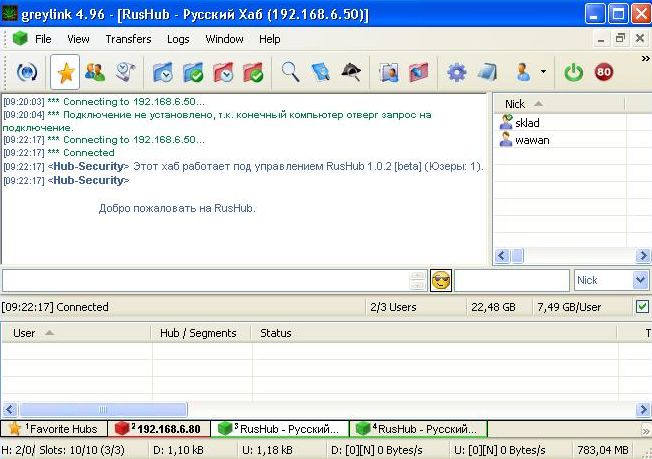The height and width of the screenshot is (459, 652).
Task: Open Favorite Hubs via star icon
Action: click(x=65, y=72)
